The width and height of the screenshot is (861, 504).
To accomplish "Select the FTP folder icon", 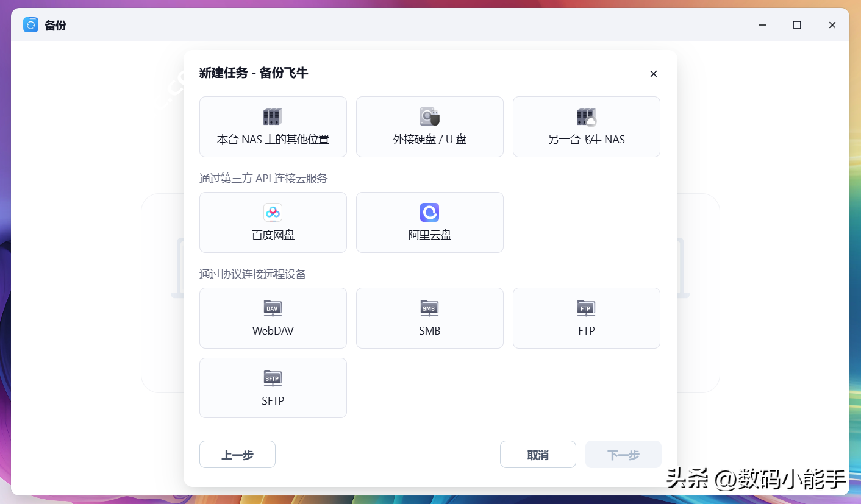I will point(586,308).
